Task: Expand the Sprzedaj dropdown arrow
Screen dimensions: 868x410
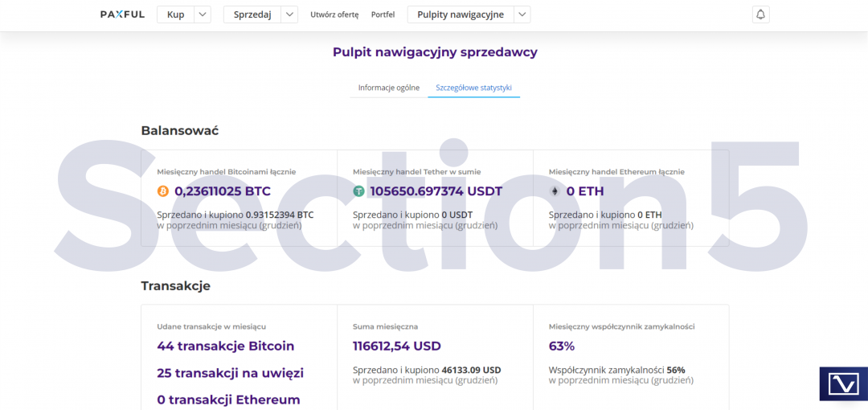Action: (x=290, y=14)
